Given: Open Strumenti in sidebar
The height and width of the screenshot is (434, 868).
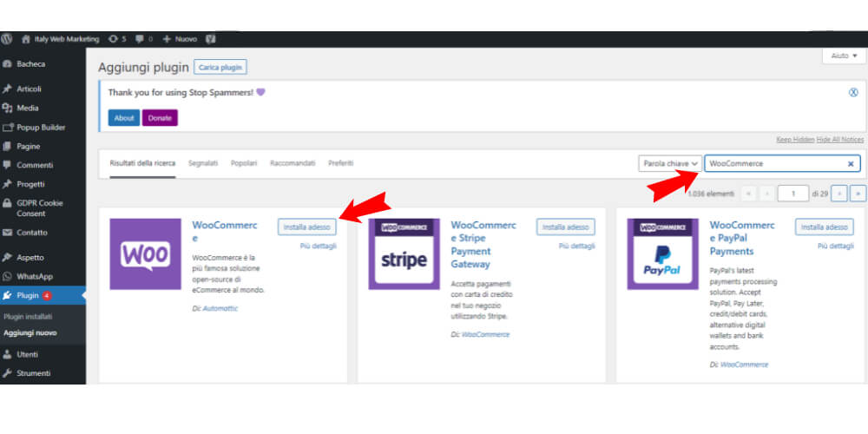Looking at the screenshot, I should click(33, 373).
